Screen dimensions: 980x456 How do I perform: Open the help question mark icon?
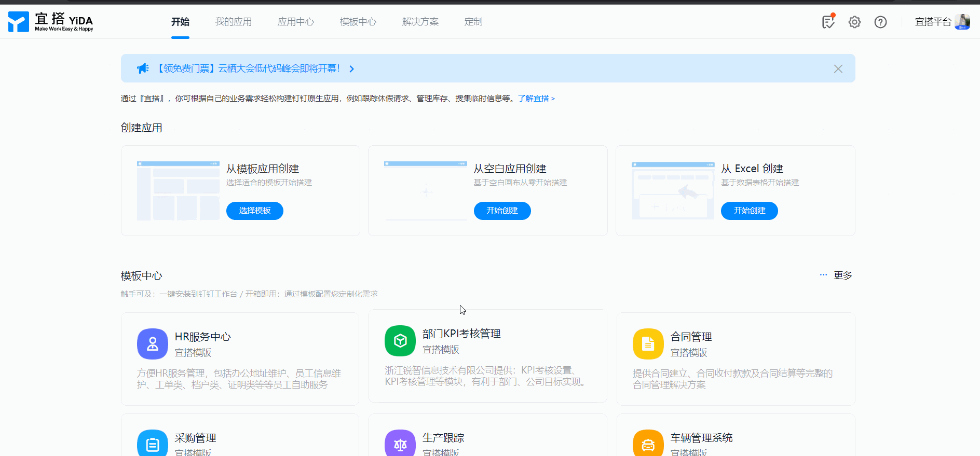click(x=880, y=22)
